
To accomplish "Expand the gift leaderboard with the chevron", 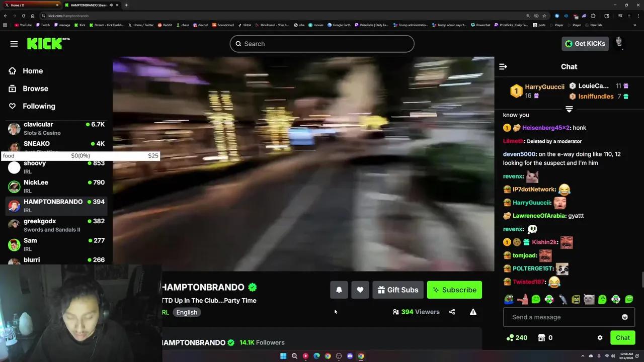I will point(569,109).
